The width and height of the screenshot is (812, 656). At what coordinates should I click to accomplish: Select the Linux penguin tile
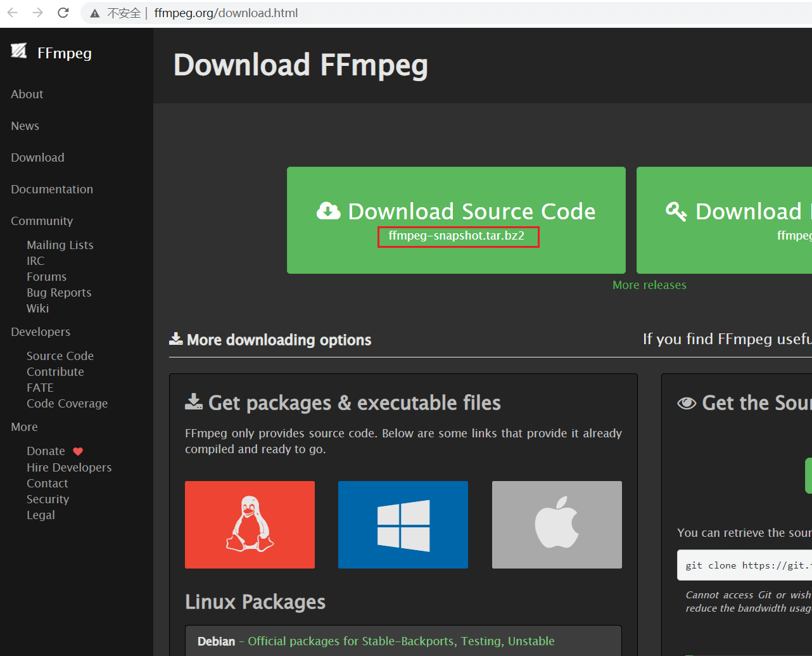pyautogui.click(x=250, y=525)
